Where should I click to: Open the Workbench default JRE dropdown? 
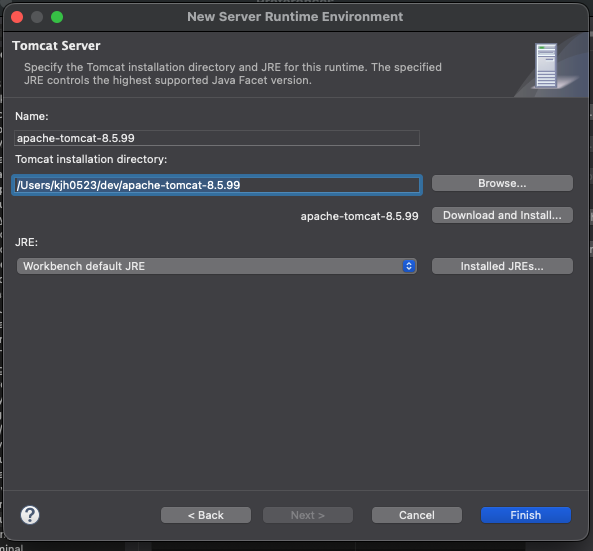coord(217,266)
